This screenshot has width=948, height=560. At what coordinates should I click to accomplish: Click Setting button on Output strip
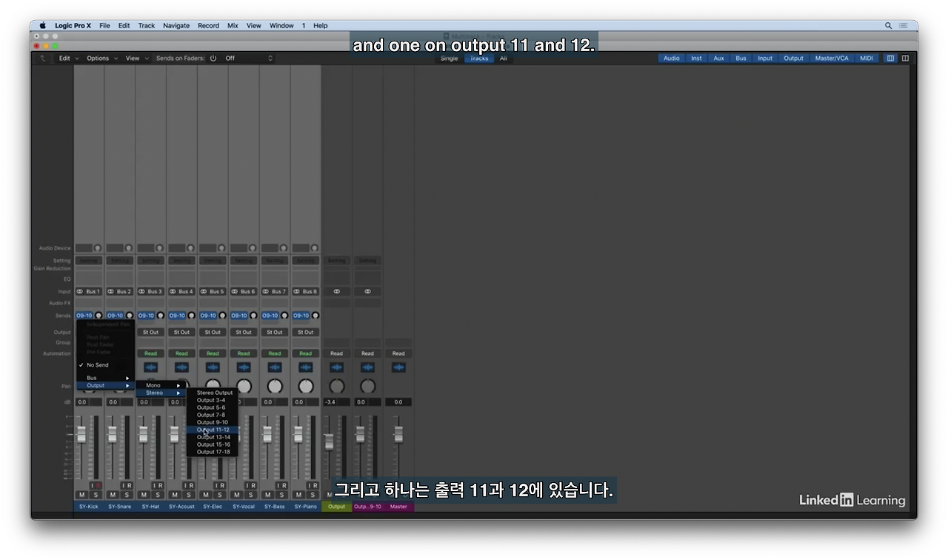[x=337, y=261]
